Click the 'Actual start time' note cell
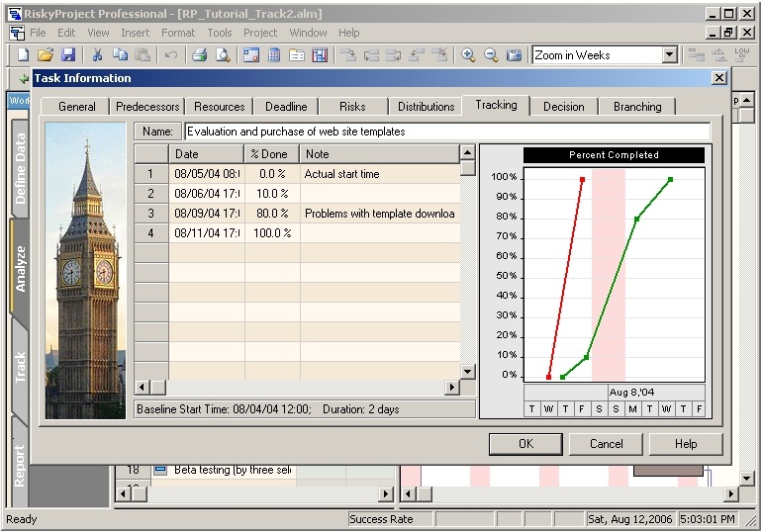Viewport: 762px width, 532px height. click(380, 174)
